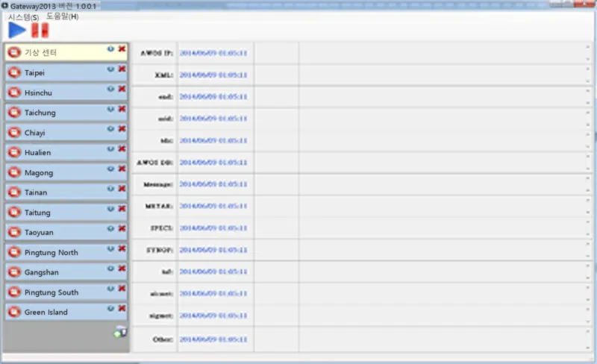Click the scroll-down arrow in the XML row

pyautogui.click(x=588, y=81)
